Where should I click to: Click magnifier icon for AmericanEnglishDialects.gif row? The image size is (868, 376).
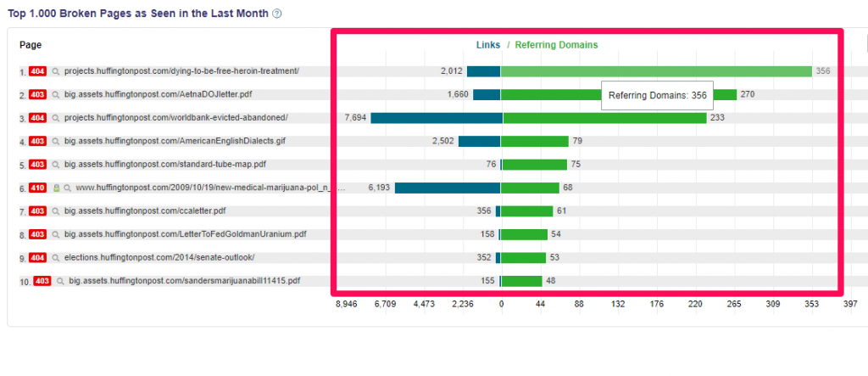(55, 141)
